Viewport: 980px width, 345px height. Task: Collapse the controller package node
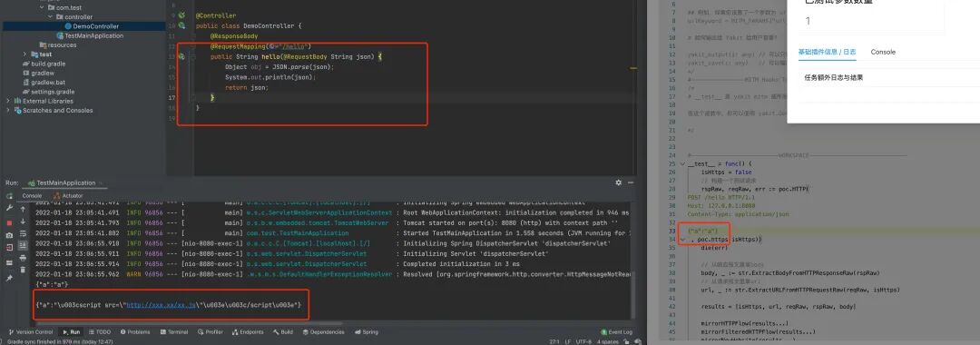pos(51,17)
